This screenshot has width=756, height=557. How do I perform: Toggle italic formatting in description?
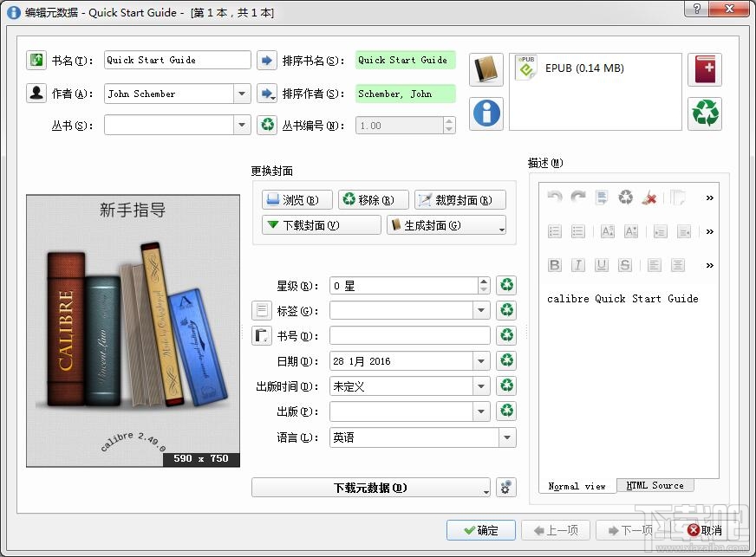[577, 265]
